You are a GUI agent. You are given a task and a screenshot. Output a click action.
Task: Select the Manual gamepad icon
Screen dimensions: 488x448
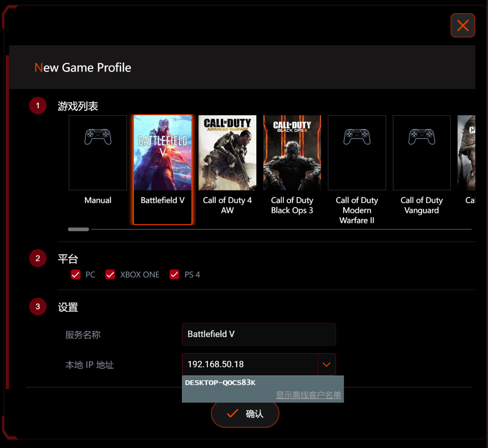(98, 137)
